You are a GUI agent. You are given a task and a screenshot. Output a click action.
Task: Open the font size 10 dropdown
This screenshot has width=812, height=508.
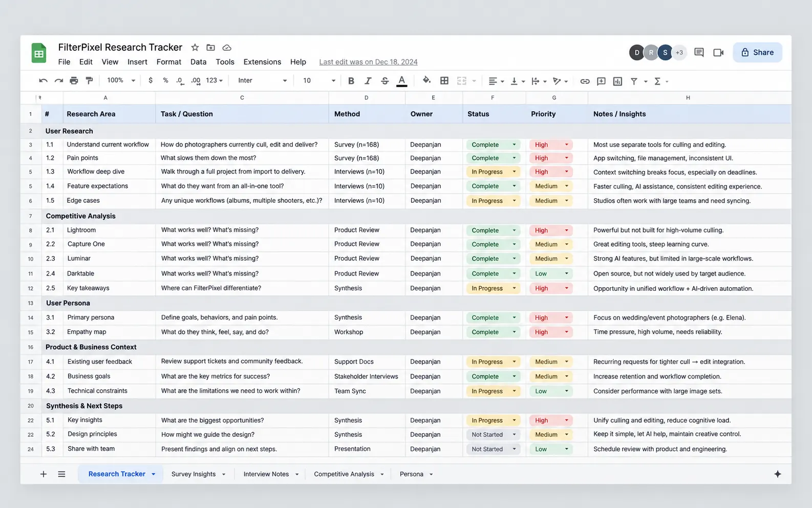coord(319,80)
